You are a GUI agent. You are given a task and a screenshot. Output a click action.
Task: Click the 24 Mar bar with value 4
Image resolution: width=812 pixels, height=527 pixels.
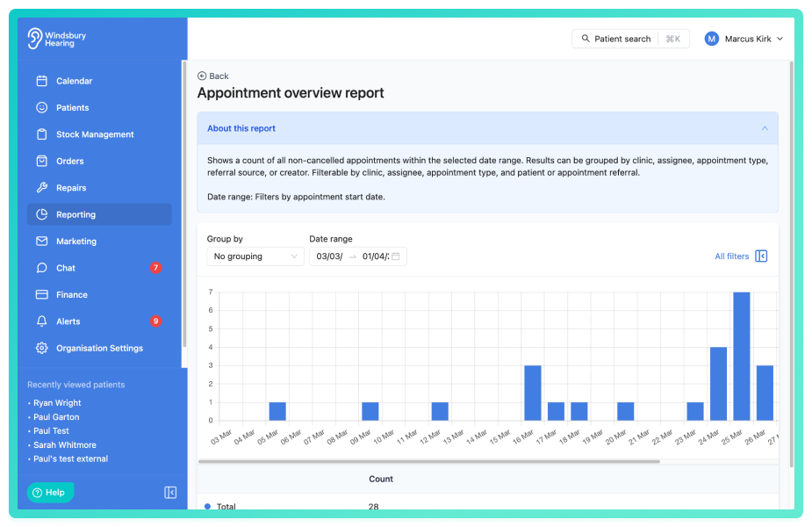coord(718,384)
